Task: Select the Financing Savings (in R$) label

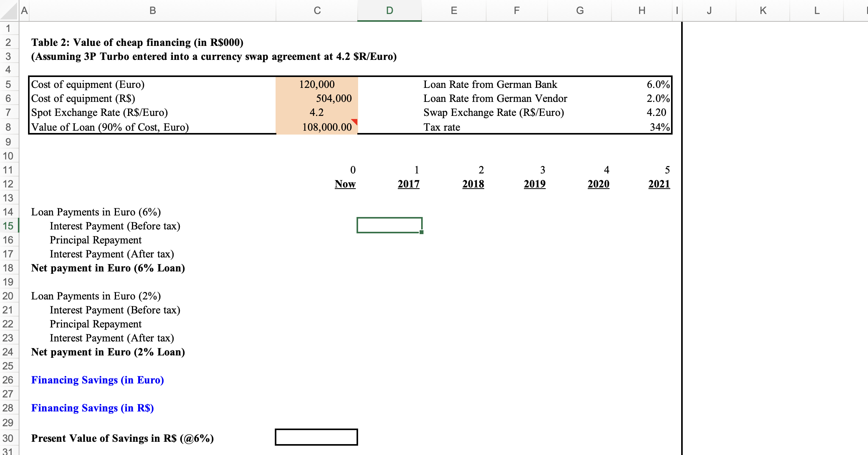Action: (93, 408)
